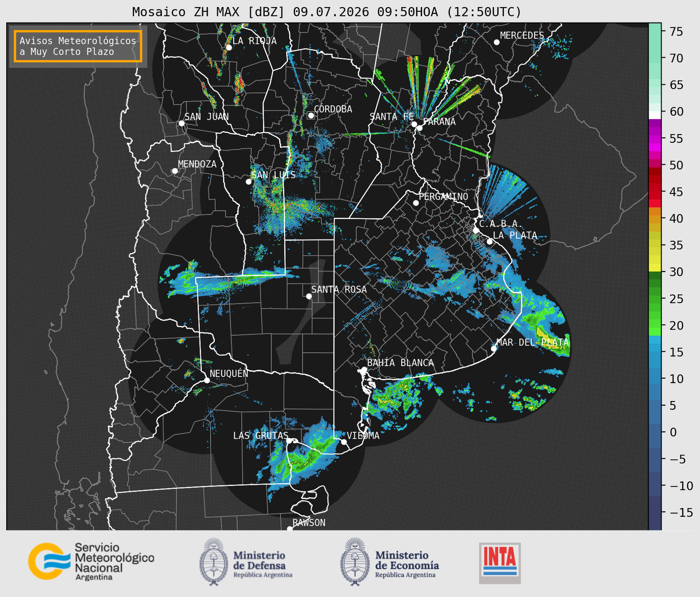Click the Neuquén city marker dot
The width and height of the screenshot is (700, 597).
point(207,380)
